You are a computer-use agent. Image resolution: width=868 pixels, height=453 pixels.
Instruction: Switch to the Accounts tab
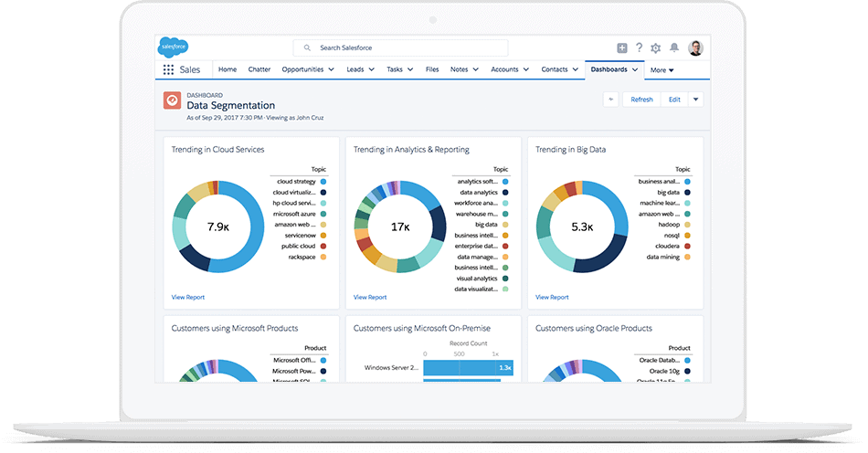tap(505, 69)
